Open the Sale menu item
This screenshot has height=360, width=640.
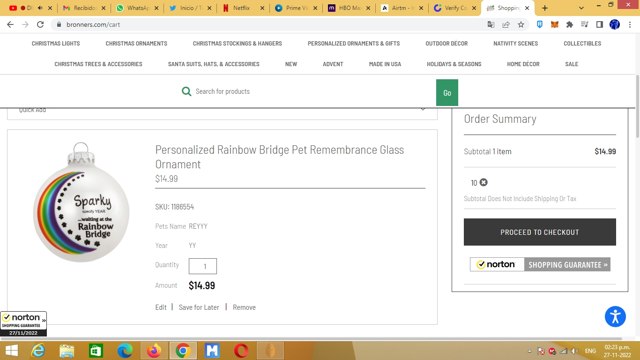(571, 64)
